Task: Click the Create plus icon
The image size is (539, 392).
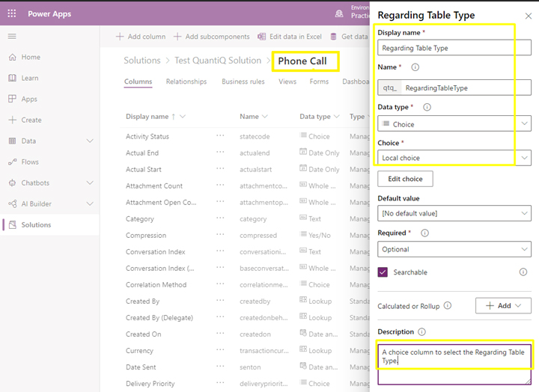Action: pos(13,120)
